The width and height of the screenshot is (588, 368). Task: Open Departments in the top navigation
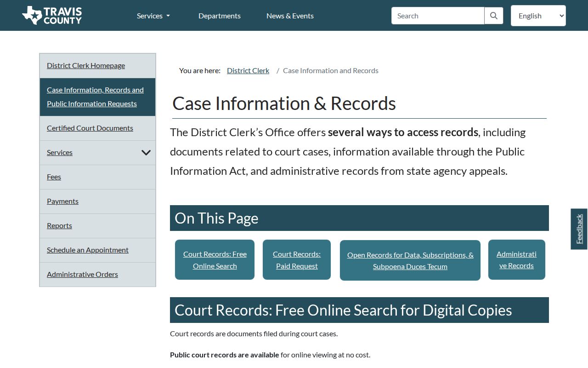[220, 16]
